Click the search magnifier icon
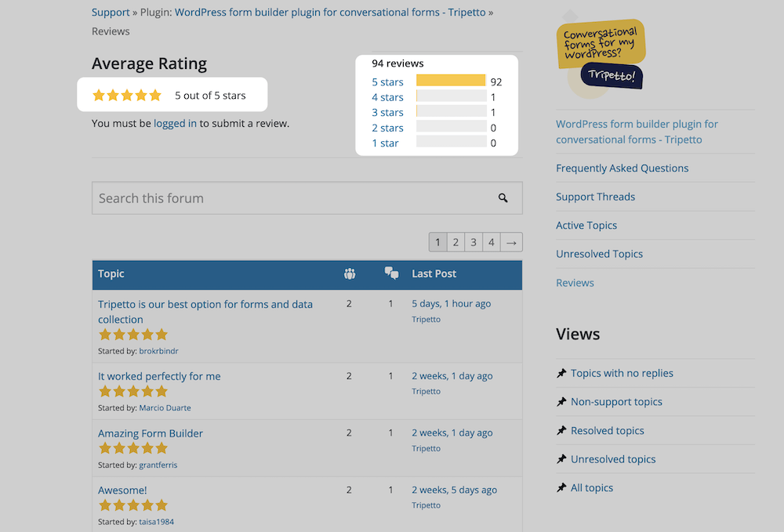 503,198
